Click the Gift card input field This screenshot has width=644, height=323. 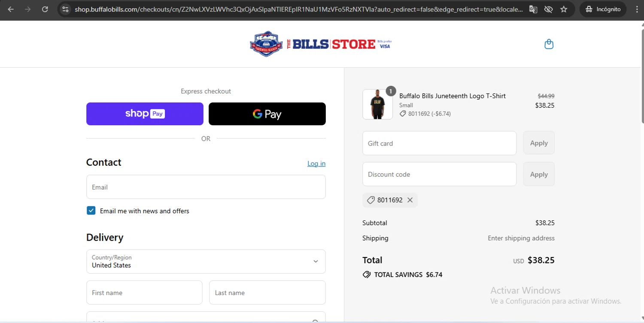(x=439, y=143)
